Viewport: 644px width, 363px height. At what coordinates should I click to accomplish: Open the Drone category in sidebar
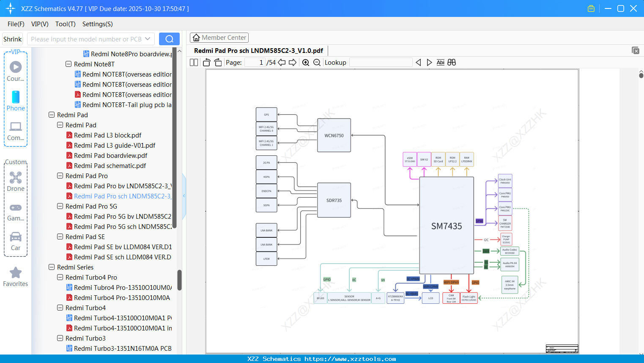(16, 181)
